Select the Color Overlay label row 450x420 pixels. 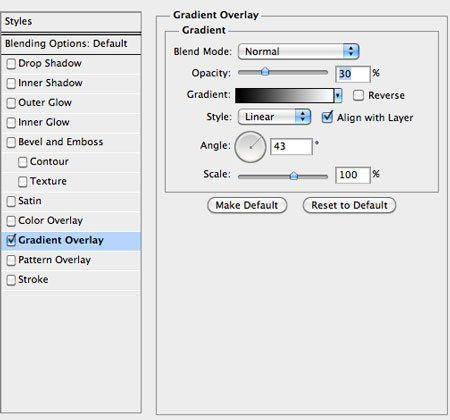(71, 221)
